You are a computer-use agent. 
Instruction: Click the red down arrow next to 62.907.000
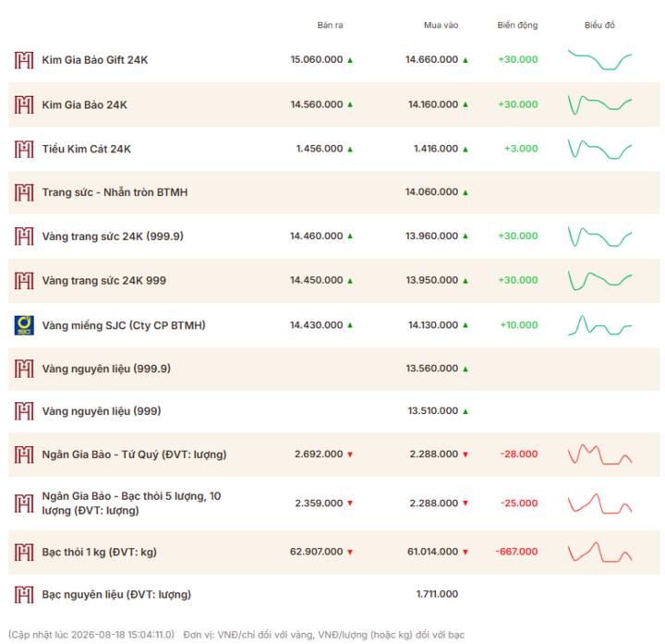click(350, 553)
